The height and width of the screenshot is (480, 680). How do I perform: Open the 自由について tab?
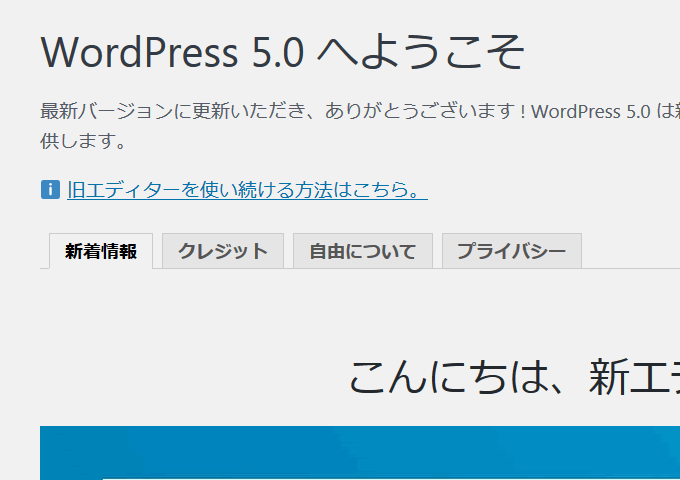click(363, 251)
